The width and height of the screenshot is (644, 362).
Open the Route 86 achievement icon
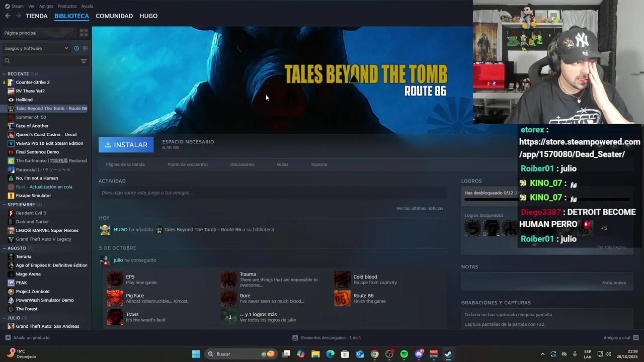tap(342, 298)
